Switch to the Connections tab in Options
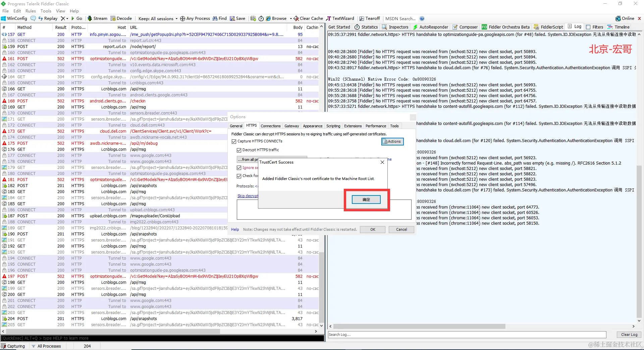This screenshot has height=350, width=644. (x=271, y=126)
